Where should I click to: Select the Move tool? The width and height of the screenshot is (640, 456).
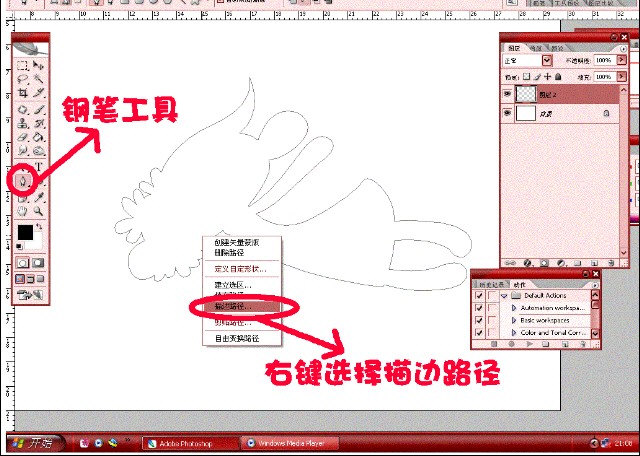[38, 65]
